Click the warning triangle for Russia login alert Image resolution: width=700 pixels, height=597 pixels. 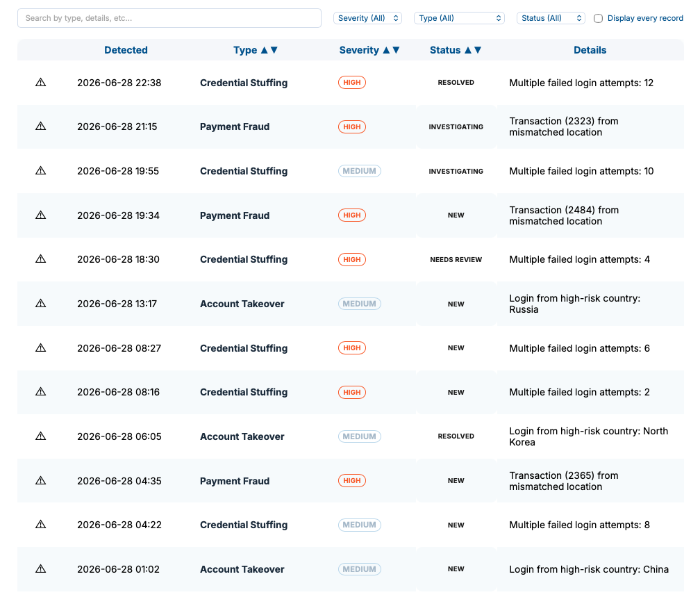(x=40, y=304)
